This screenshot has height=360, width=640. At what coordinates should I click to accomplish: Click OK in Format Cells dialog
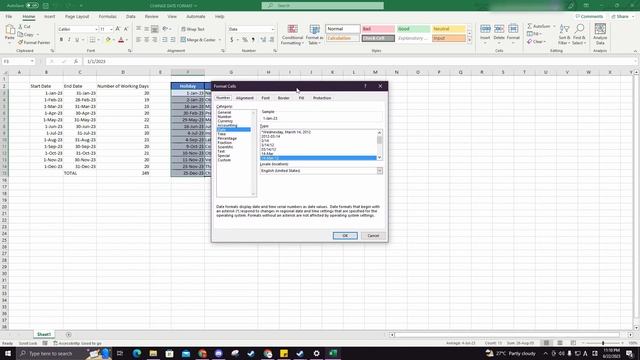(x=345, y=236)
